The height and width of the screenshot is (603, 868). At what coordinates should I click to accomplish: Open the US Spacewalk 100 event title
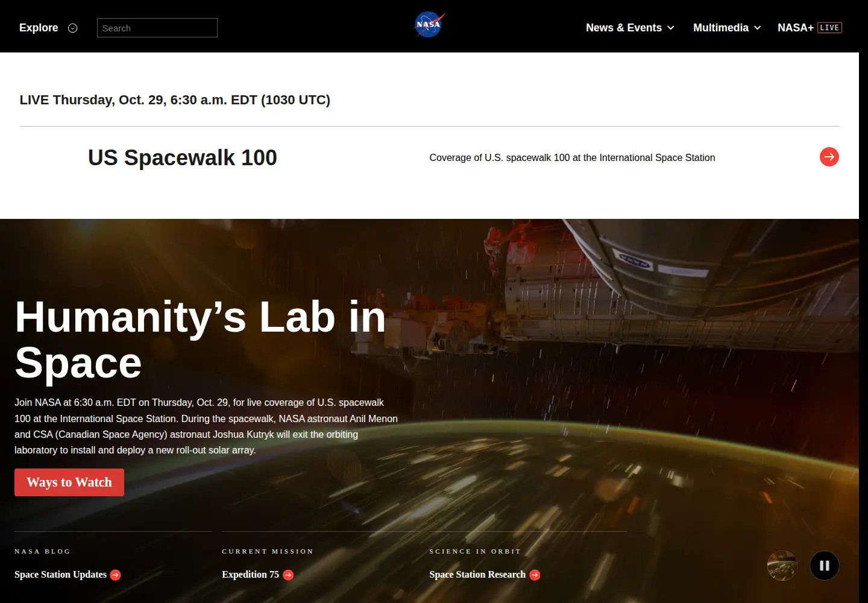coord(183,157)
